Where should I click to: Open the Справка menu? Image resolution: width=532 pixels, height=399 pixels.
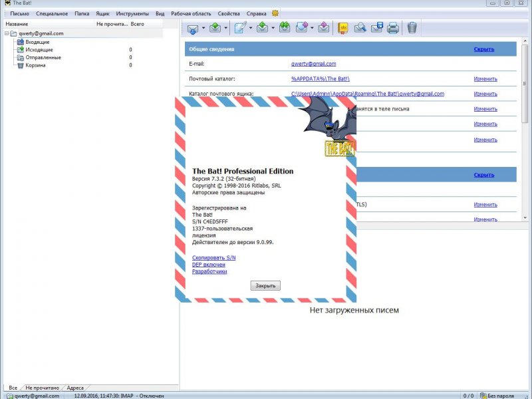coord(256,13)
